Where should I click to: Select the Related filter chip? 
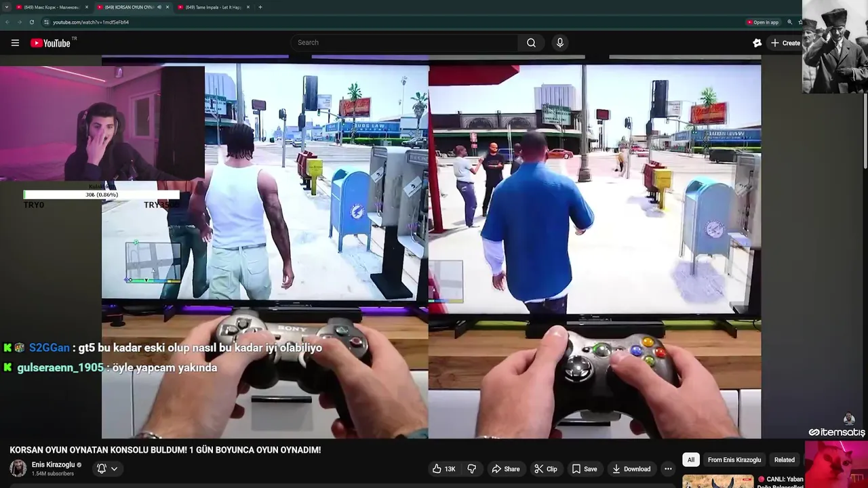pyautogui.click(x=785, y=460)
